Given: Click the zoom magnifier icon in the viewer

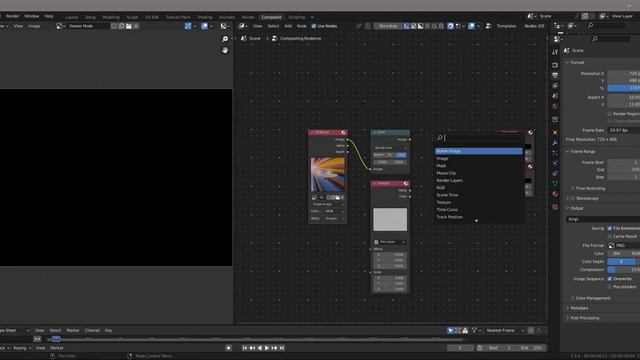Looking at the screenshot, I should [225, 39].
